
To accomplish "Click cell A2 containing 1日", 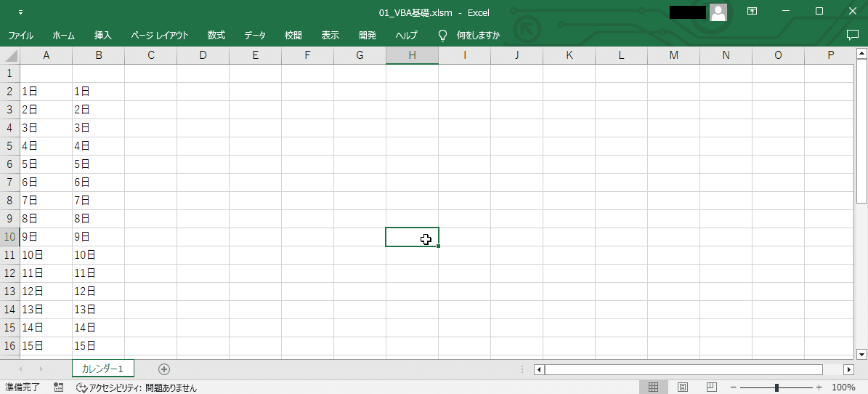I will [x=46, y=92].
